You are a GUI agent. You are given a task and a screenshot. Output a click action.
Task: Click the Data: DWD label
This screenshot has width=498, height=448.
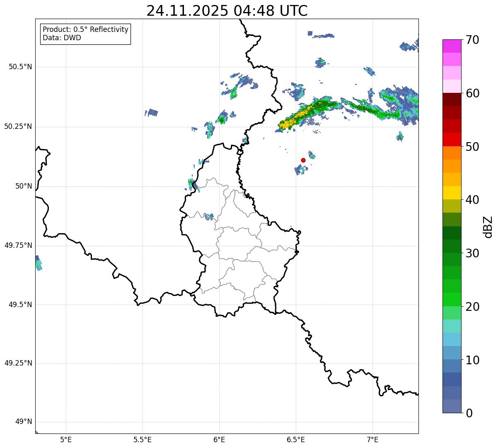[x=62, y=38]
